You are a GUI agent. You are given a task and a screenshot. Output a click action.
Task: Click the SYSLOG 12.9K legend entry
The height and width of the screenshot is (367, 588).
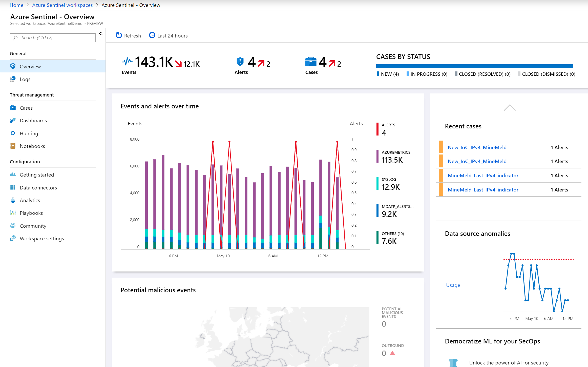coord(388,184)
